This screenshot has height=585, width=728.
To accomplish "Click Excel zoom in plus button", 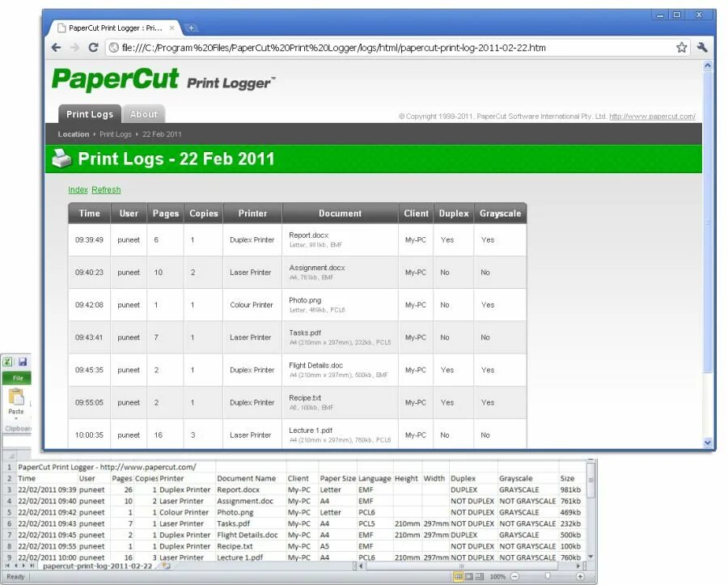I will [580, 577].
